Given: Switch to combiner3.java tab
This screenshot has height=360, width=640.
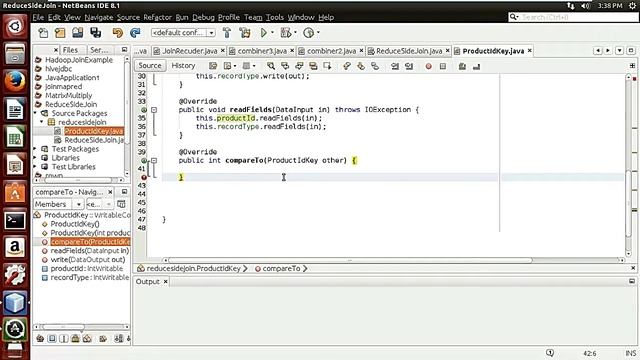Looking at the screenshot, I should [262, 51].
